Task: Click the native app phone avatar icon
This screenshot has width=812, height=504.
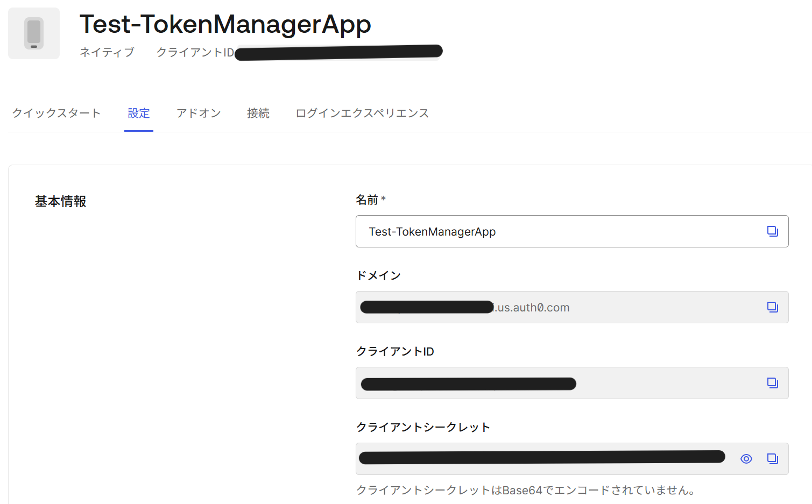Action: click(33, 33)
